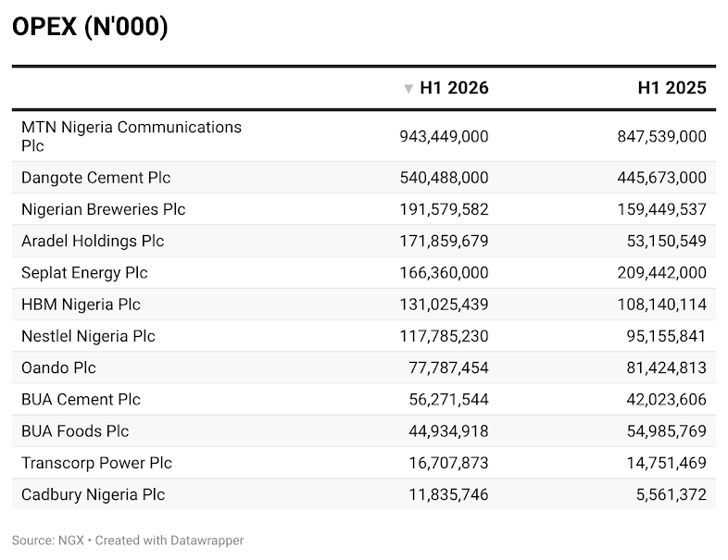The height and width of the screenshot is (560, 728).
Task: Click the Source: NGX footer text
Action: tap(48, 541)
